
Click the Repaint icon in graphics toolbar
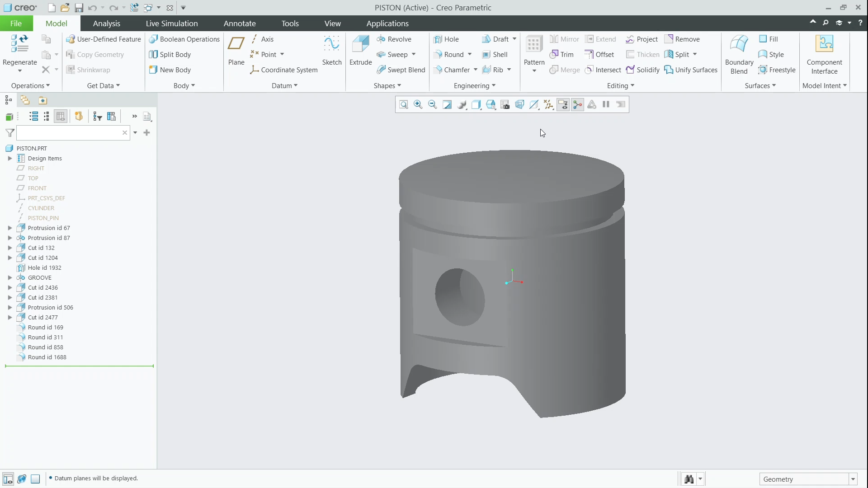[x=447, y=105]
